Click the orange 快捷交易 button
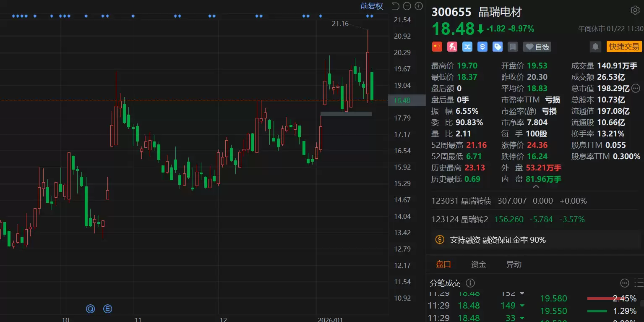 click(624, 47)
